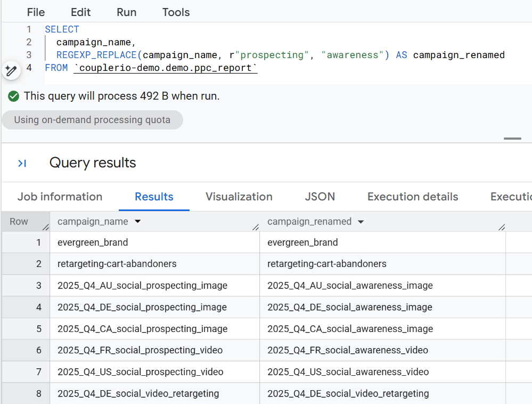Open the Tools menu
Screen dimensions: 532x404
(x=176, y=12)
